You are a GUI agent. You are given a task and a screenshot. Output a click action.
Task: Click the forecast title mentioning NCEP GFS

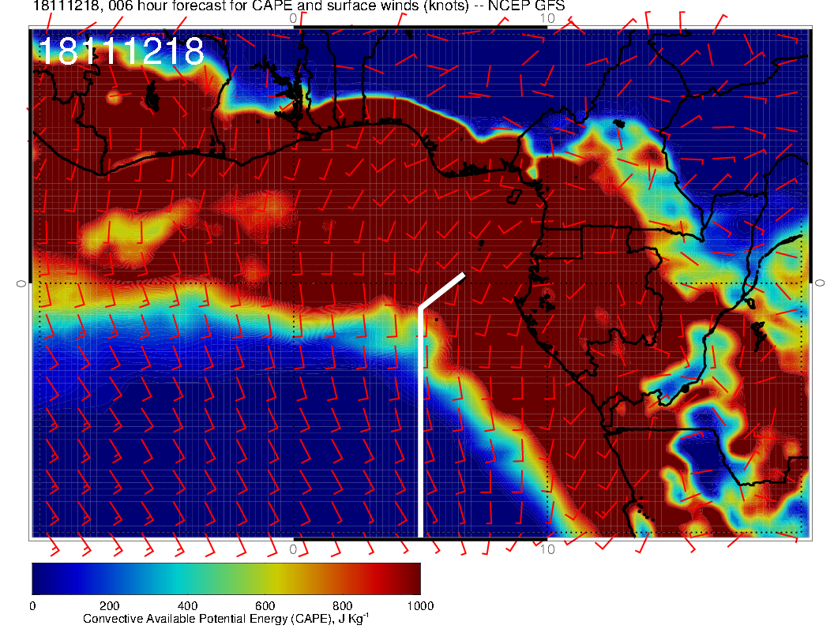[x=299, y=6]
